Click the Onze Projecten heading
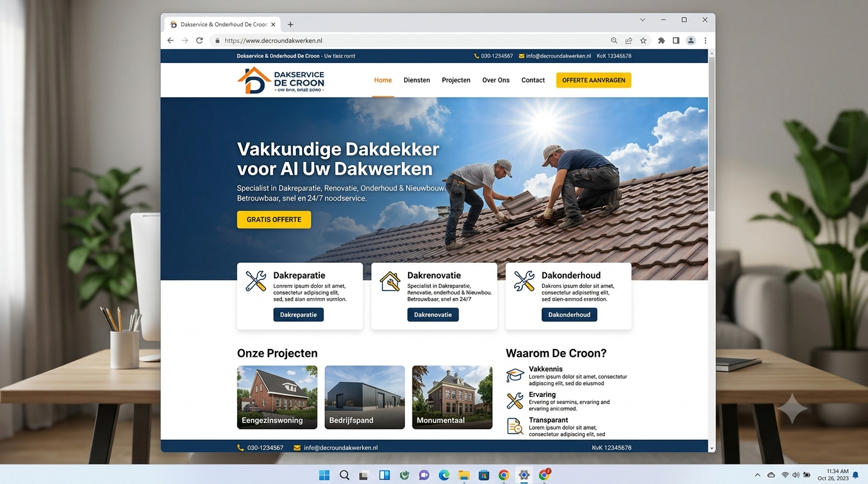868x484 pixels. 277,354
